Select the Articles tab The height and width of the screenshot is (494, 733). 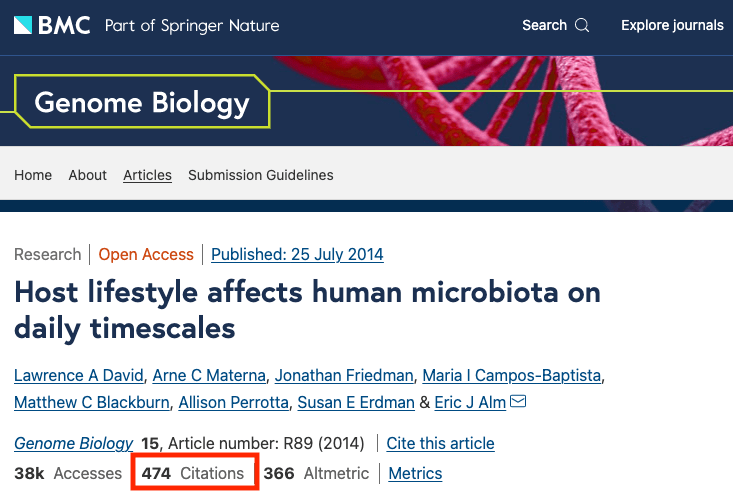point(147,175)
